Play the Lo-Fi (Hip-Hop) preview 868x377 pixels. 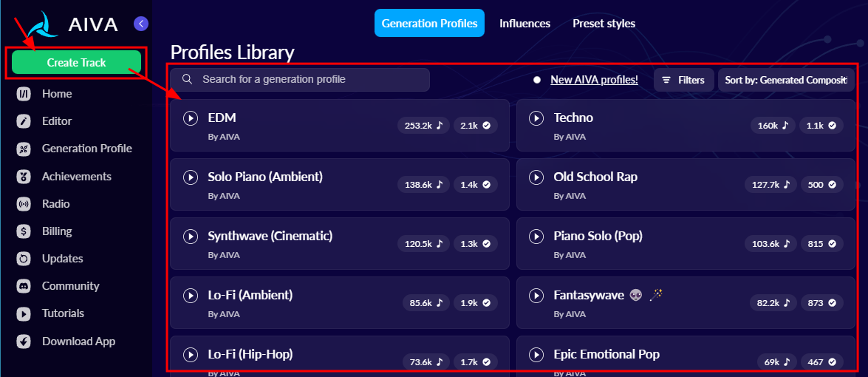190,354
